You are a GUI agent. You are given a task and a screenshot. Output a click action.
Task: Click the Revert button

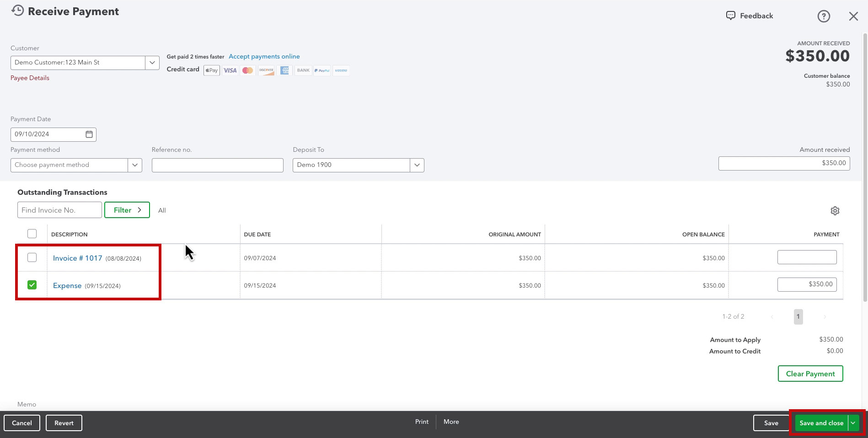pyautogui.click(x=64, y=423)
